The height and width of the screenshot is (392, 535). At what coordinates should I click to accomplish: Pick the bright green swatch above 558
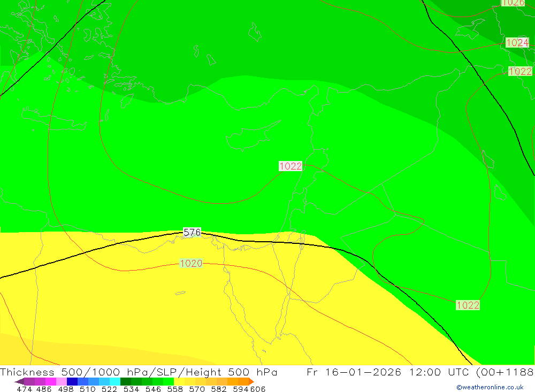point(169,381)
